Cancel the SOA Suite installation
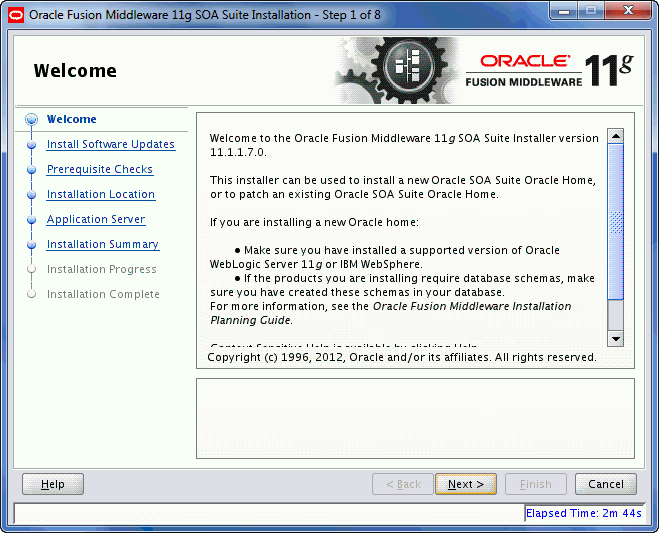The image size is (659, 533). click(x=605, y=484)
